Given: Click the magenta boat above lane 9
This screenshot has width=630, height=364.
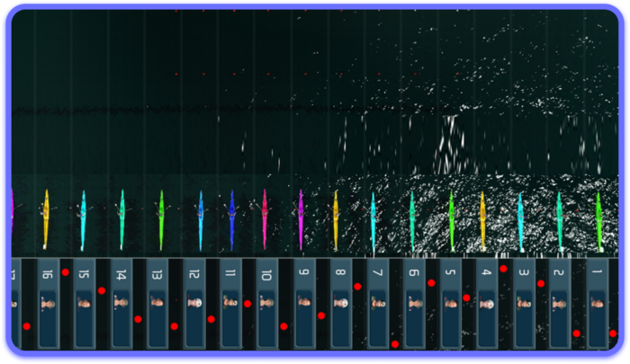Looking at the screenshot, I should pyautogui.click(x=301, y=218).
